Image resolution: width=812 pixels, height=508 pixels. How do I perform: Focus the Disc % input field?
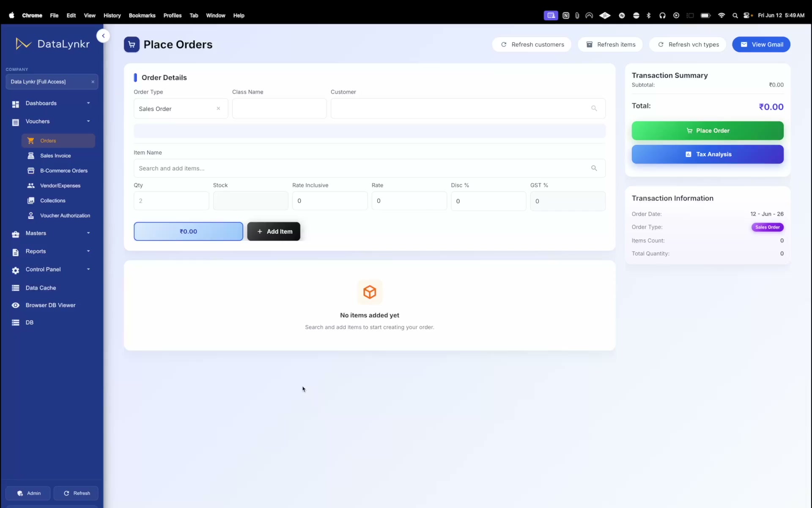pos(488,201)
